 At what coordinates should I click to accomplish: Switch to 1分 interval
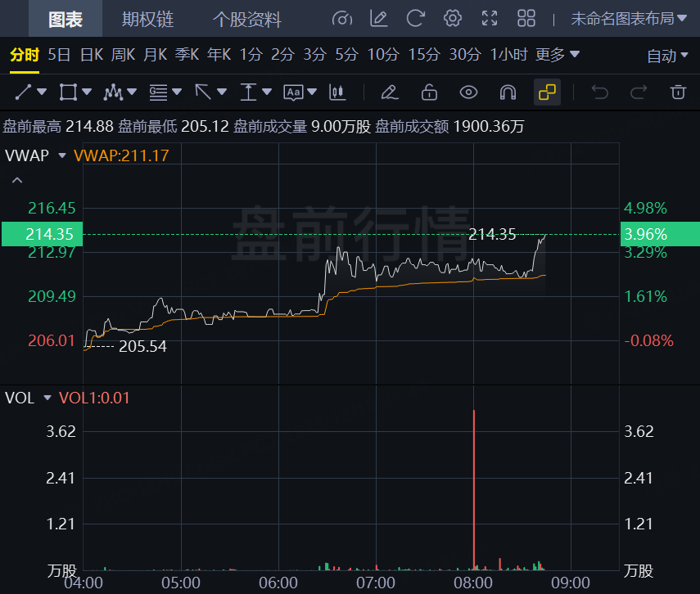coord(251,55)
